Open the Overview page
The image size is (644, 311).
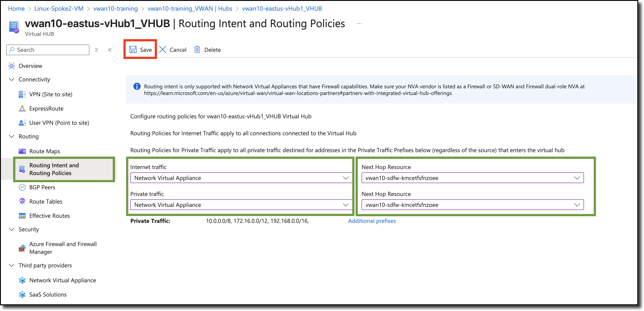pyautogui.click(x=30, y=66)
